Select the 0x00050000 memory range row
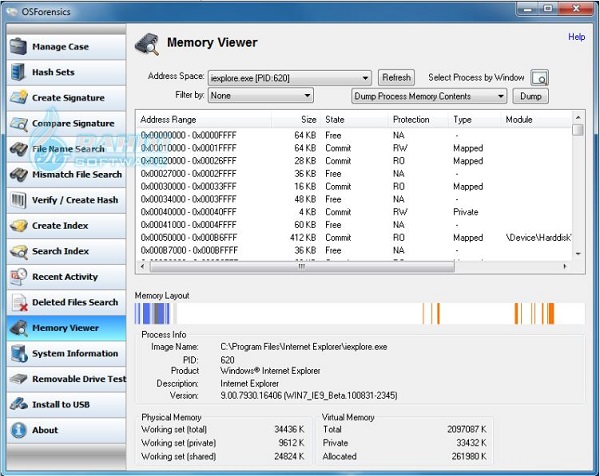600x476 pixels. pyautogui.click(x=190, y=238)
